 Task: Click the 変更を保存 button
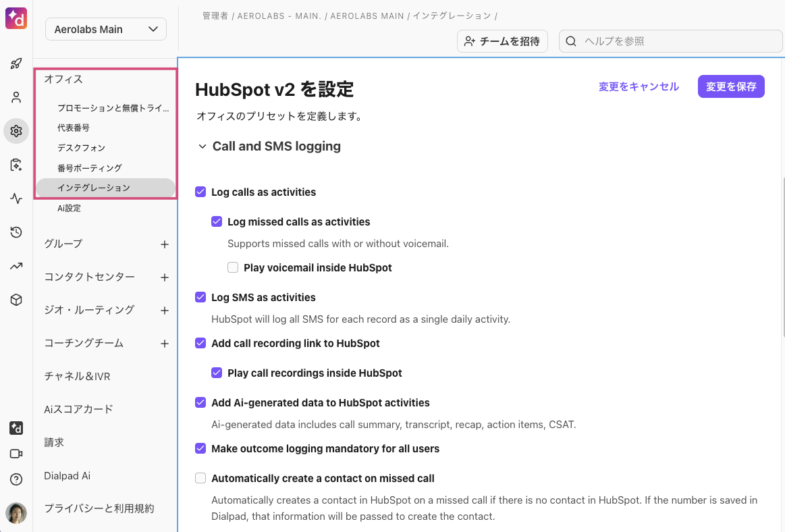coord(731,86)
